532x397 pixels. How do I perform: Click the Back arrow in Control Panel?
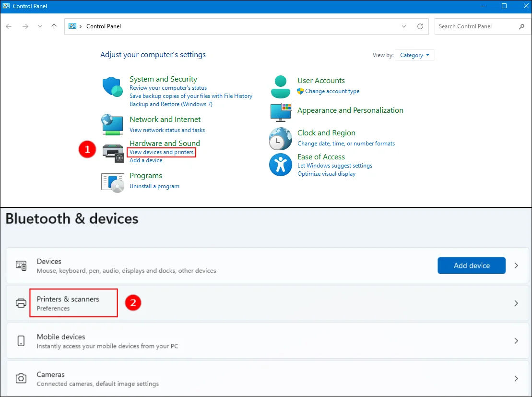click(9, 26)
